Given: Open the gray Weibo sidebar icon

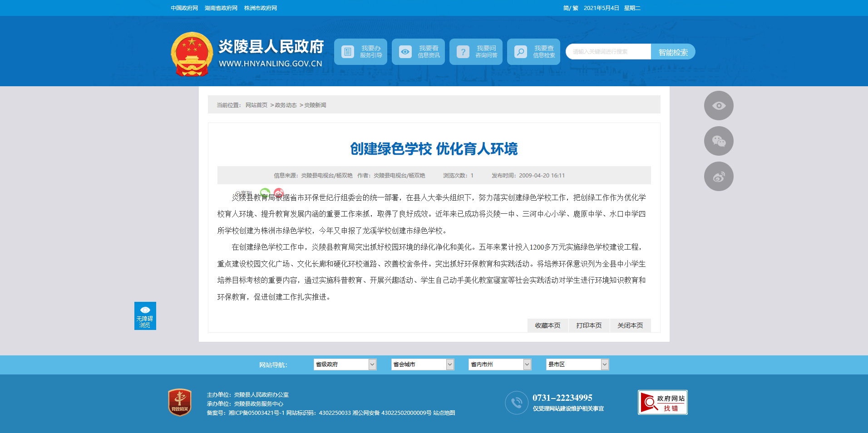Looking at the screenshot, I should click(718, 177).
